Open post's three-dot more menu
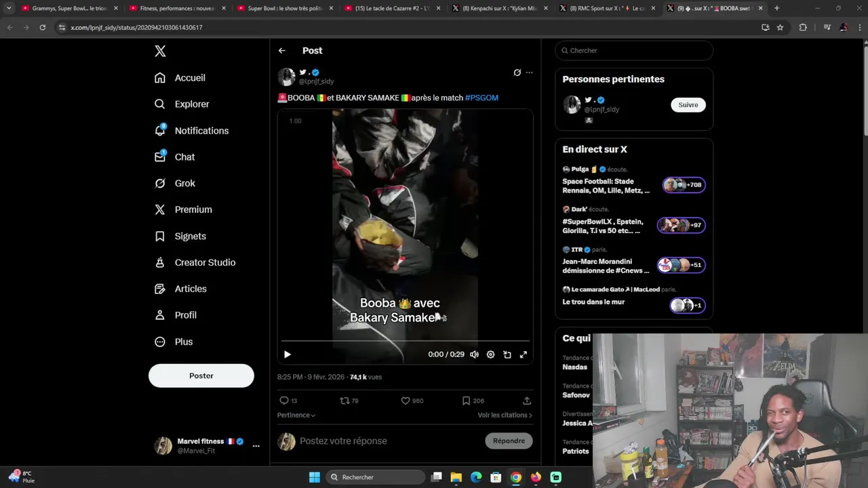 pyautogui.click(x=529, y=73)
